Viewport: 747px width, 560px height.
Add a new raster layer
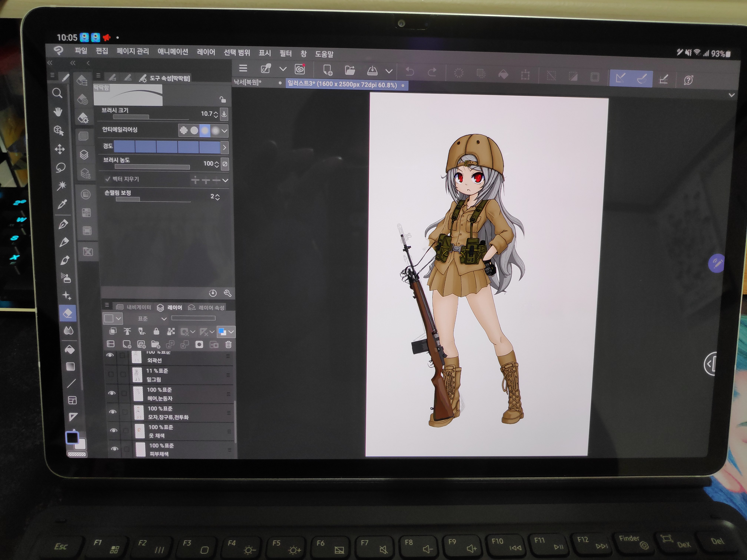pyautogui.click(x=127, y=344)
